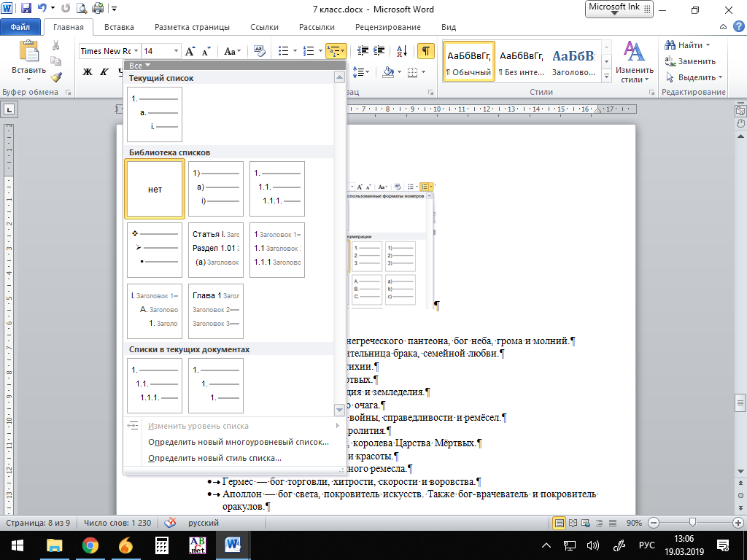Click the Save icon in quick access toolbar
Screen dimensions: 747x560
coord(26,9)
